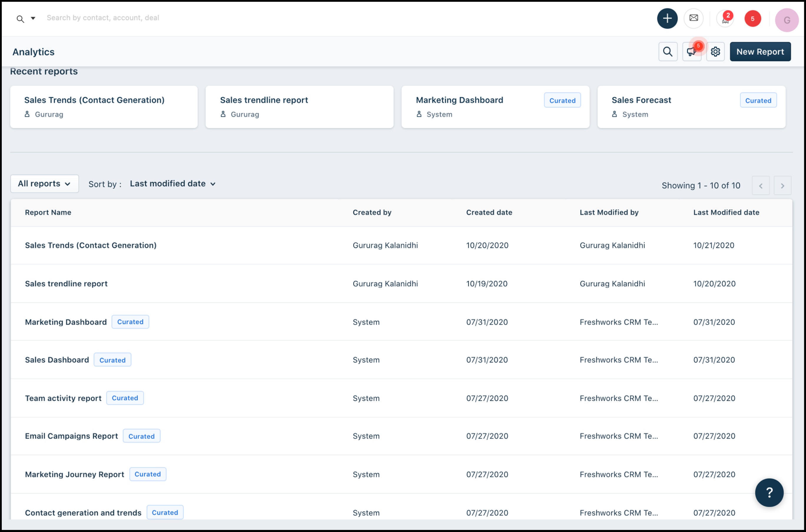806x532 pixels.
Task: Click the Report Name column header
Action: (48, 212)
